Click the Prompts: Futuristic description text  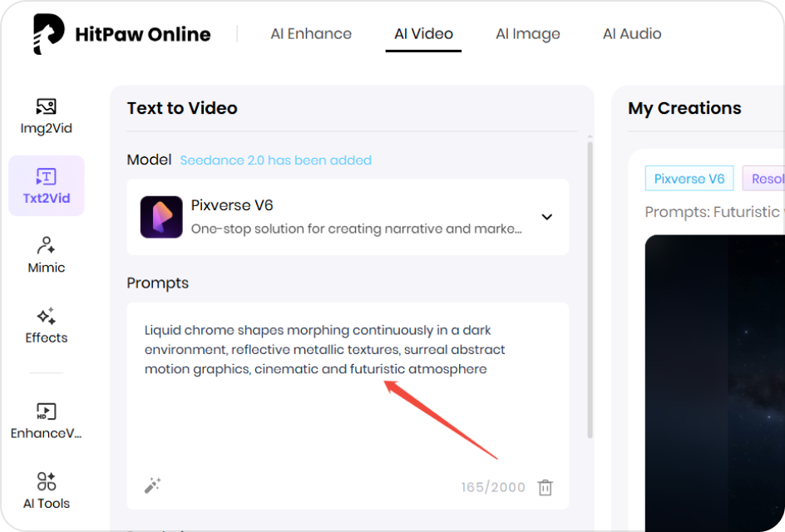pos(713,212)
